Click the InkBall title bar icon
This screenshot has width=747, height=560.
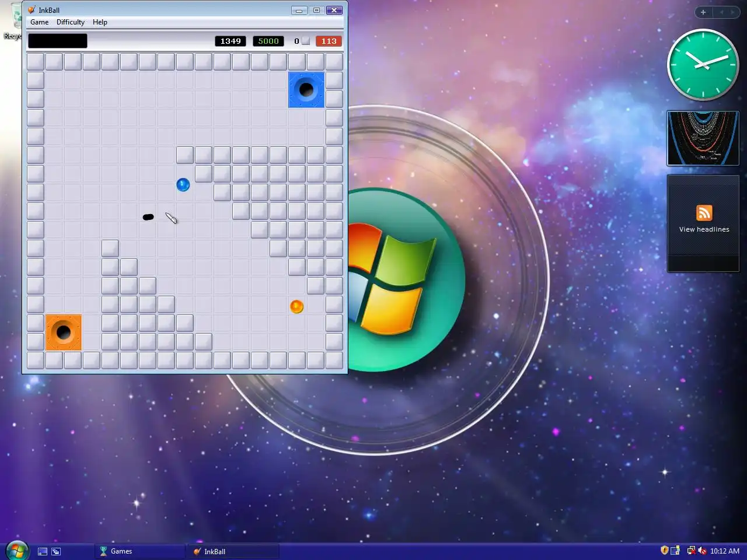click(32, 10)
